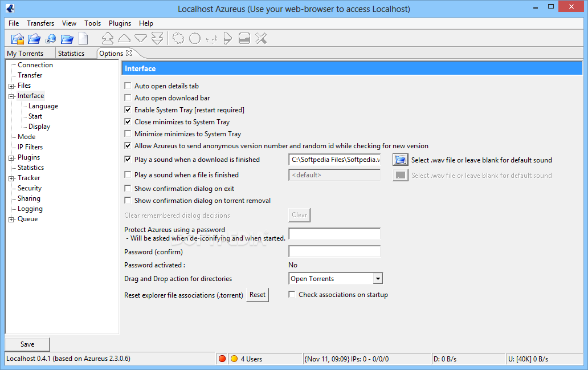Select Connection in options tree

click(x=35, y=65)
